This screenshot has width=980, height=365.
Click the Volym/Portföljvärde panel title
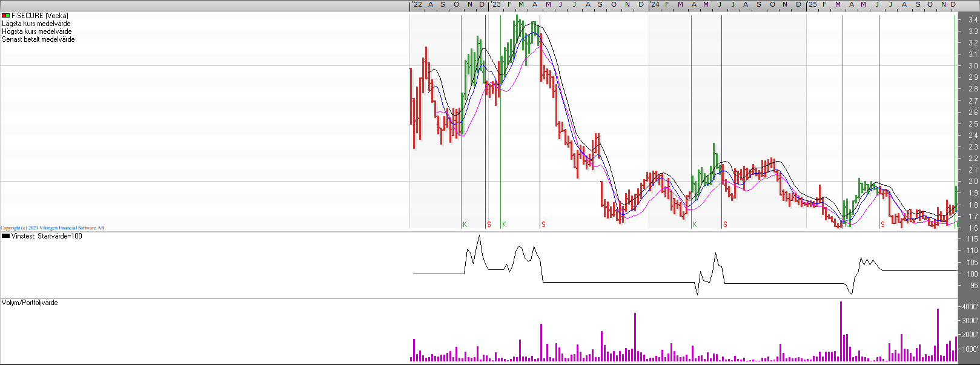[x=30, y=303]
